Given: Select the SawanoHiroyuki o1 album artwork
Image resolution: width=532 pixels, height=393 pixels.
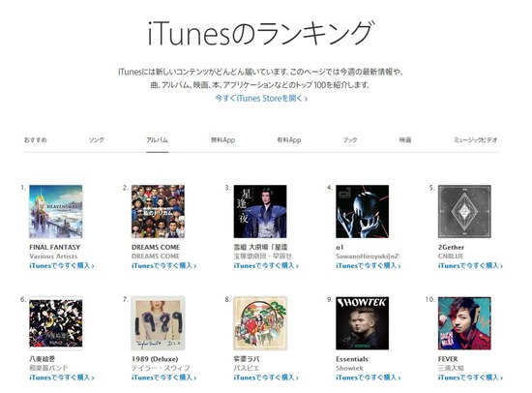Looking at the screenshot, I should [363, 211].
